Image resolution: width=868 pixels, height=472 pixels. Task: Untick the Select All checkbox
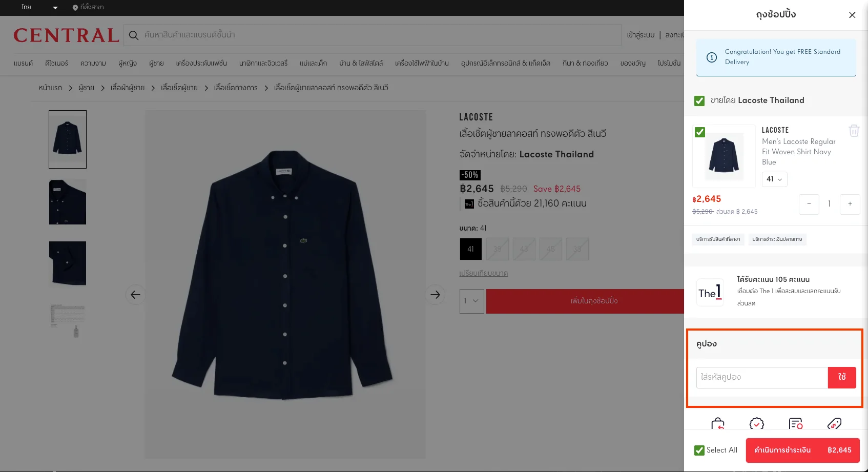click(699, 450)
